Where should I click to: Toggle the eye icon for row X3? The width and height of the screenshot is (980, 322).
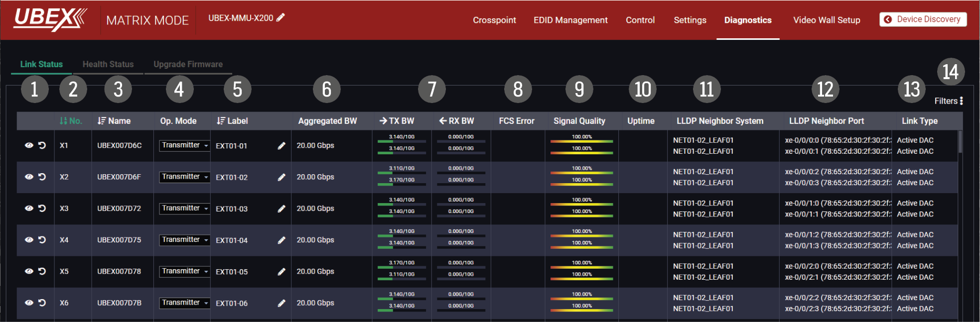29,208
